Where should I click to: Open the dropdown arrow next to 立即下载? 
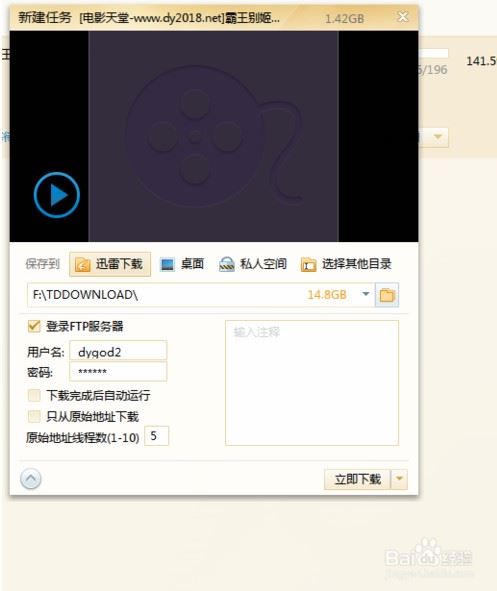pos(399,479)
